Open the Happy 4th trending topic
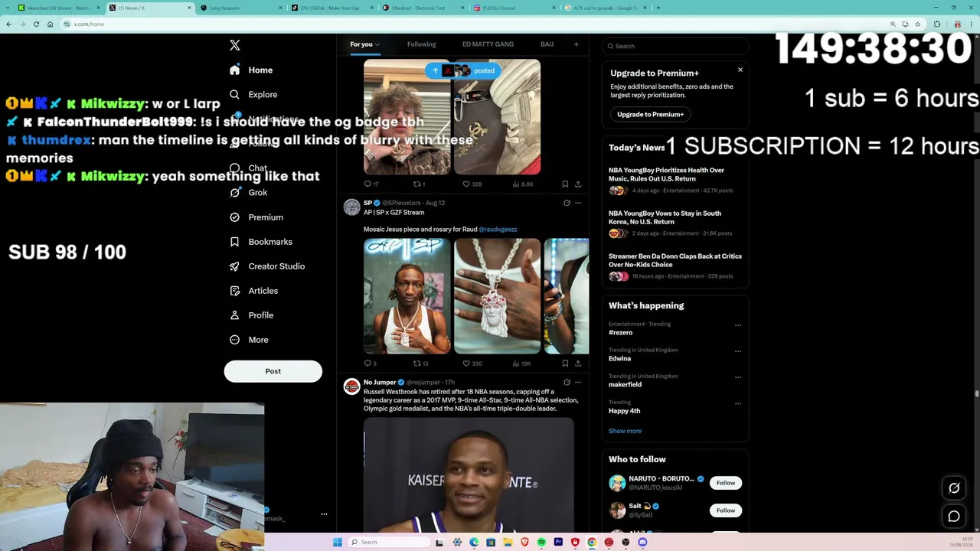The image size is (980, 551). [x=625, y=411]
